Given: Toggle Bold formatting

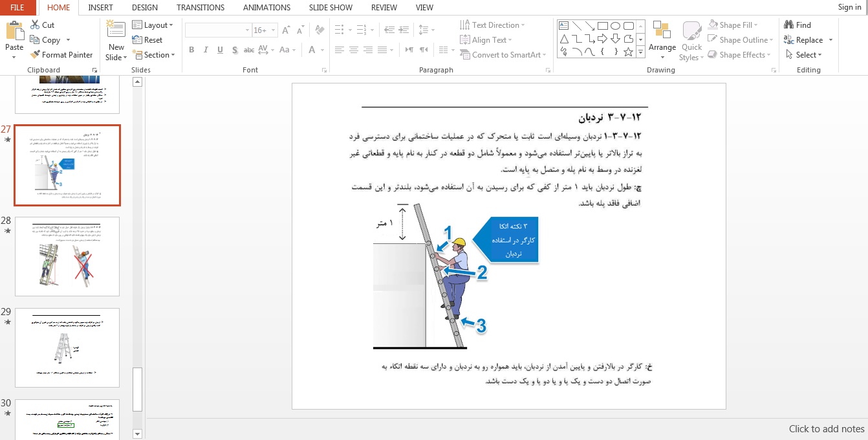Looking at the screenshot, I should pyautogui.click(x=191, y=50).
